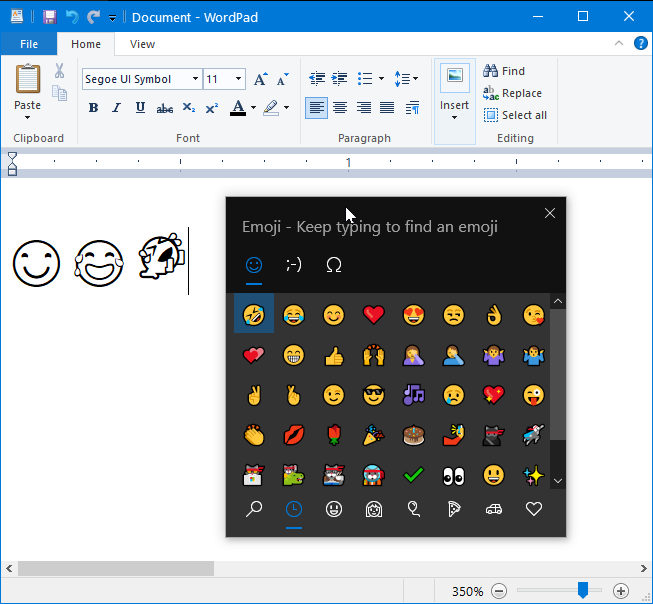Image resolution: width=653 pixels, height=604 pixels.
Task: Pick the sunglasses face emoji
Action: [374, 395]
